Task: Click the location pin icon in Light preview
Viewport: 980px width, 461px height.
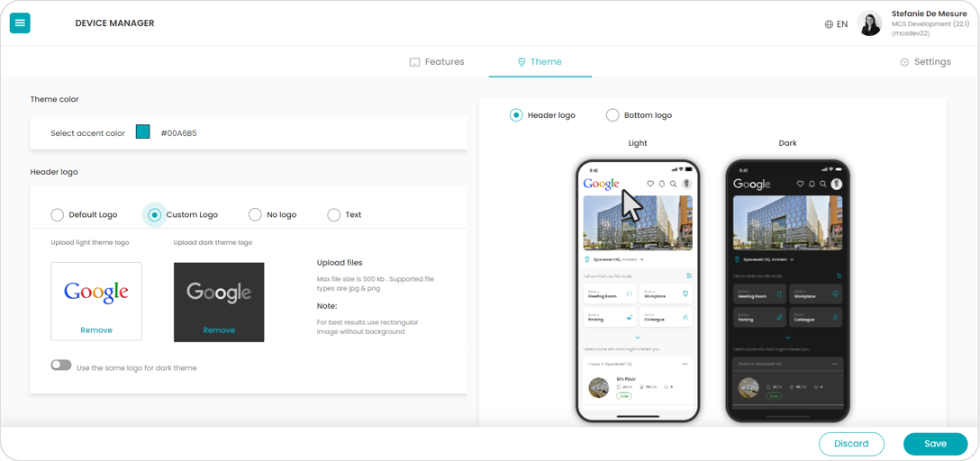Action: pos(587,258)
